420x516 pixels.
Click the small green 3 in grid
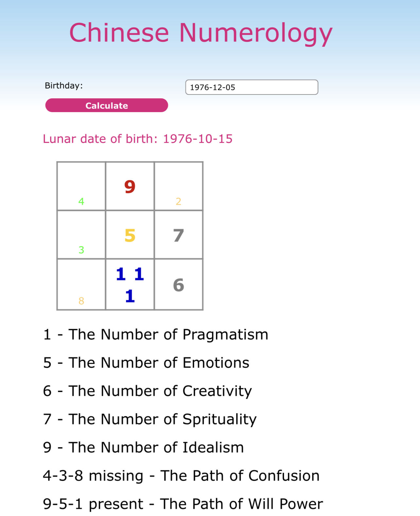tap(81, 250)
